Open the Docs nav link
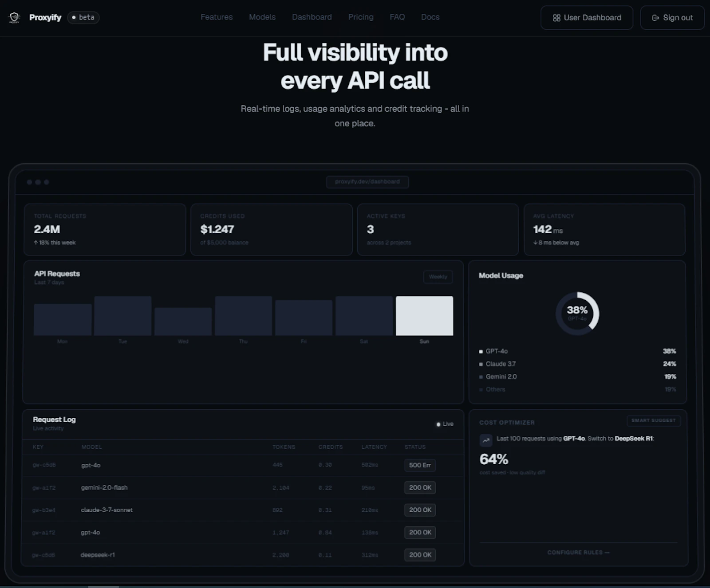This screenshot has height=588, width=710. [430, 17]
